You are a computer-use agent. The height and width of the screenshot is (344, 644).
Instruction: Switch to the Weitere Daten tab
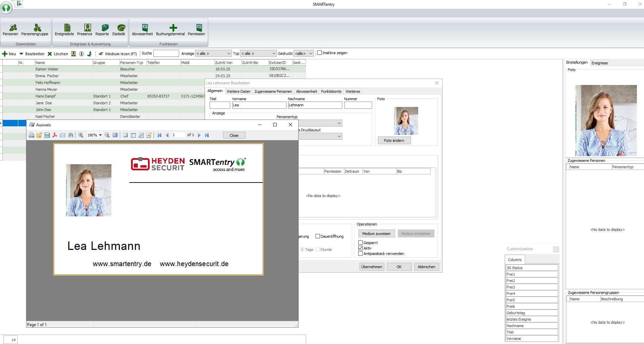click(238, 91)
